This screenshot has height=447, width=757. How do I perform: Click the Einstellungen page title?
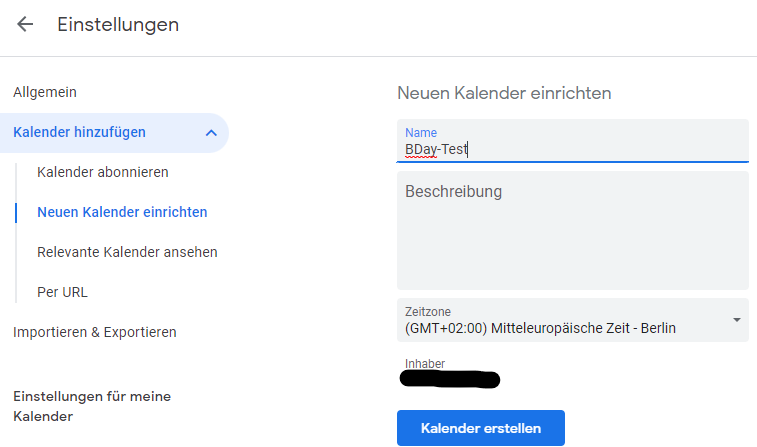pos(118,25)
